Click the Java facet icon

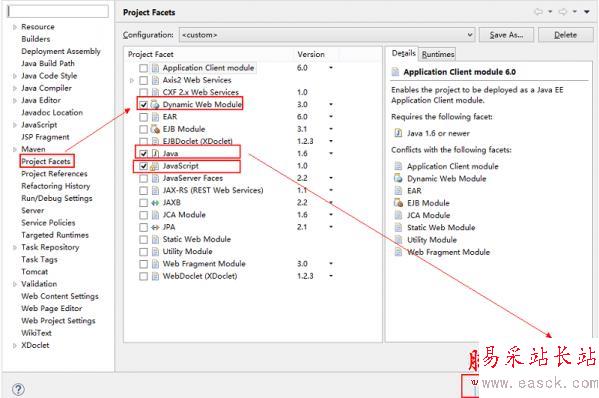tap(155, 154)
